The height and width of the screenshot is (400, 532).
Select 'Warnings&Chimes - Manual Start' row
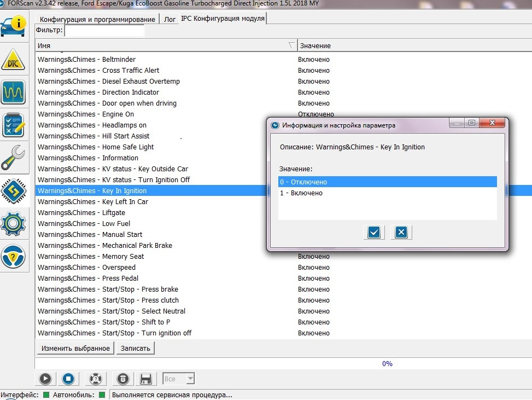(x=151, y=235)
